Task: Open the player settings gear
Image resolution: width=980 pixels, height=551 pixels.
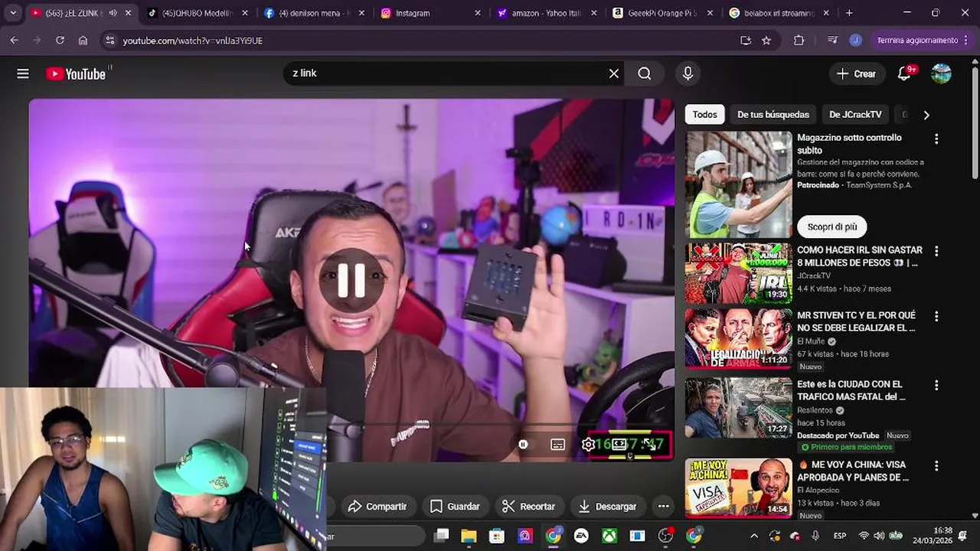Action: coord(588,445)
